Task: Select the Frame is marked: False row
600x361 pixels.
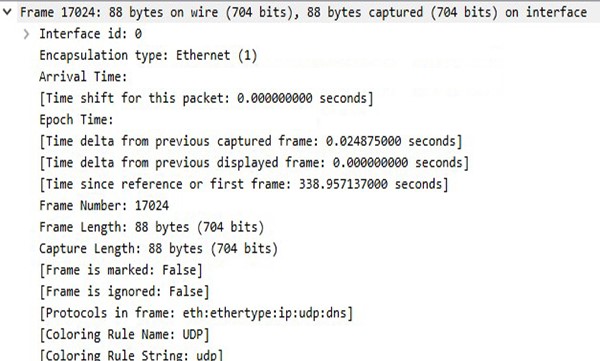Action: tap(121, 270)
